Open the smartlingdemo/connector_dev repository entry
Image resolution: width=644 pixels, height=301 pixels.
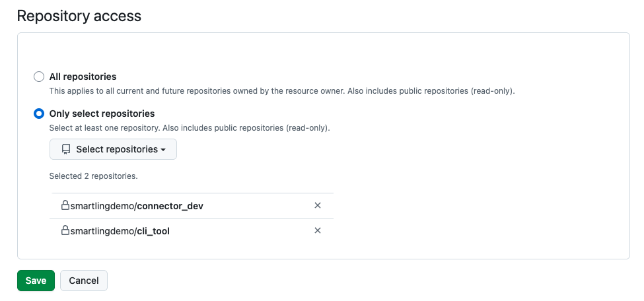tap(137, 206)
